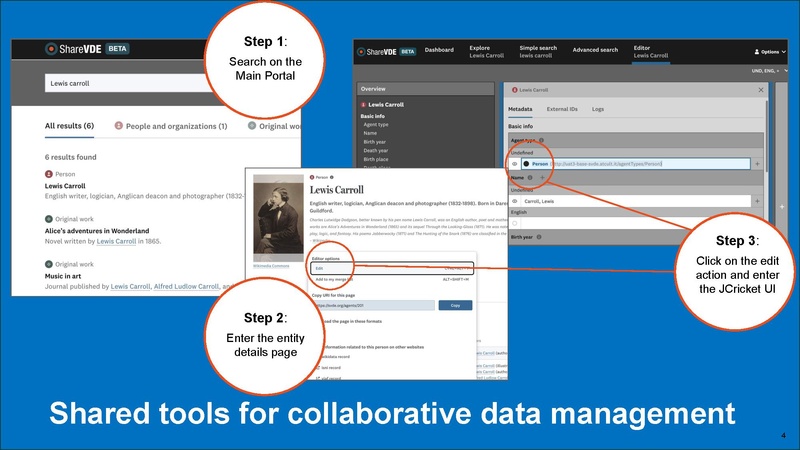
Task: Click the eye icon beside the Person field
Action: click(514, 163)
